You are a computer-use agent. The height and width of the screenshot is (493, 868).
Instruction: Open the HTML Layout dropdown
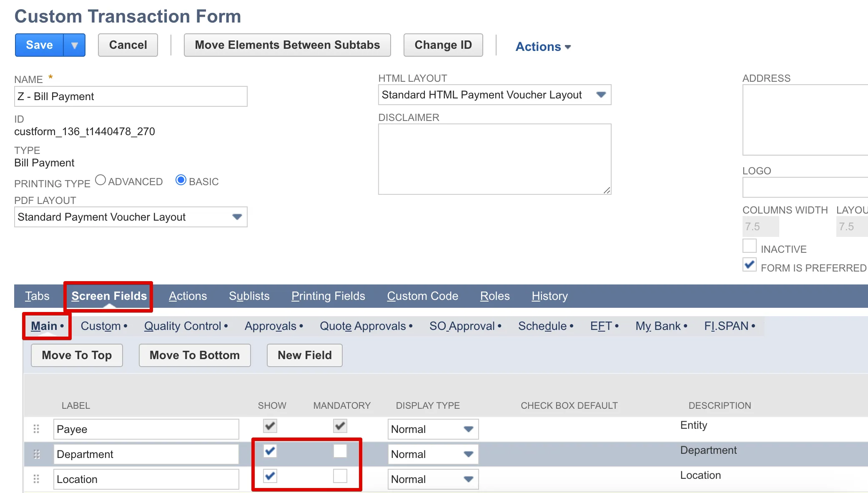pyautogui.click(x=494, y=95)
